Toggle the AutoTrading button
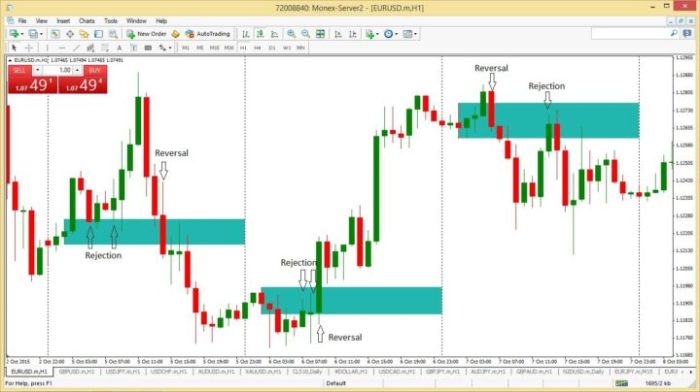Screen dimensions: 700x392 coord(208,33)
